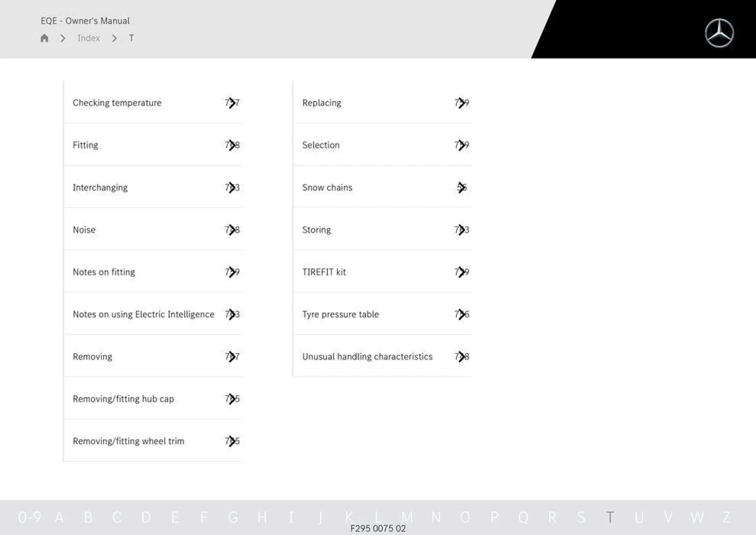
Task: Click Notes on using Electric Intelligence entry
Action: [x=143, y=314]
